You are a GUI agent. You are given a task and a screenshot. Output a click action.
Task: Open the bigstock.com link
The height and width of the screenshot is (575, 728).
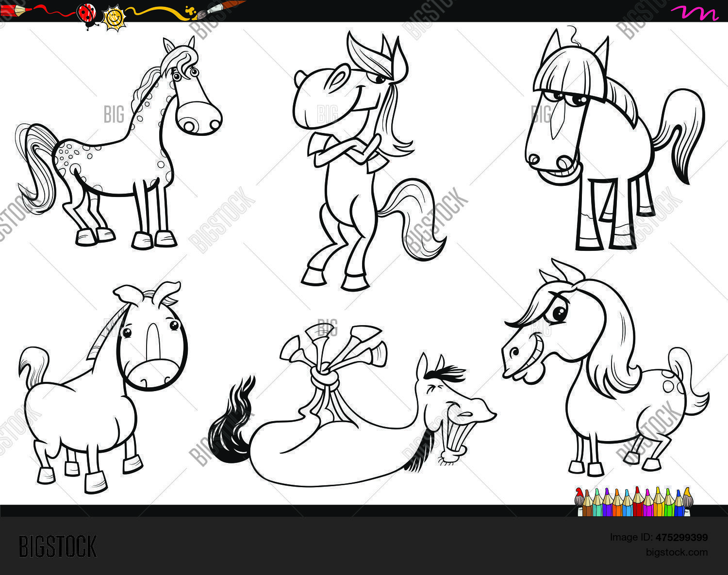click(x=676, y=552)
